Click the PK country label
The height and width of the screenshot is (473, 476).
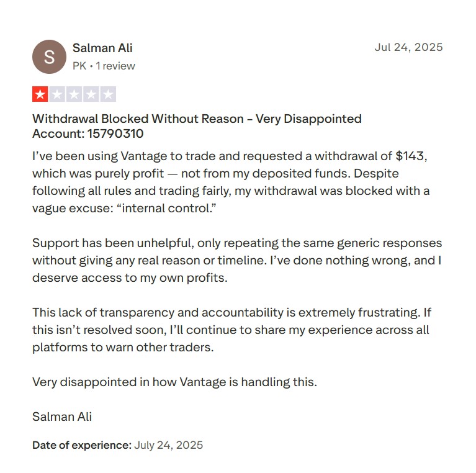79,66
